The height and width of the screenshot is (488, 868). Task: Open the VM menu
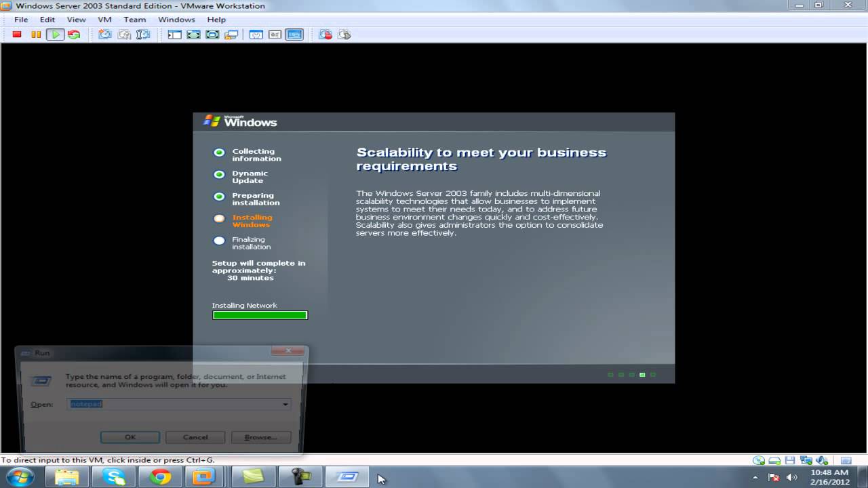coord(104,20)
